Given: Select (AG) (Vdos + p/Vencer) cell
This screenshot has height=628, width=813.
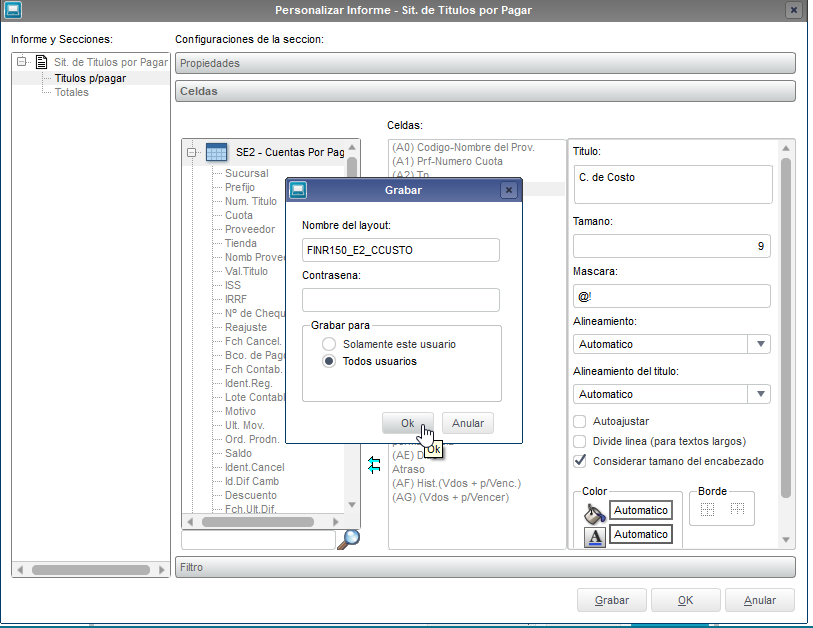Looking at the screenshot, I should click(450, 497).
